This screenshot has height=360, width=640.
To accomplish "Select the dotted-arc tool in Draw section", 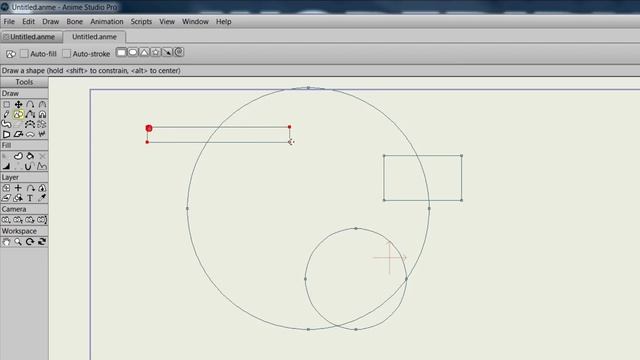I will 30,124.
